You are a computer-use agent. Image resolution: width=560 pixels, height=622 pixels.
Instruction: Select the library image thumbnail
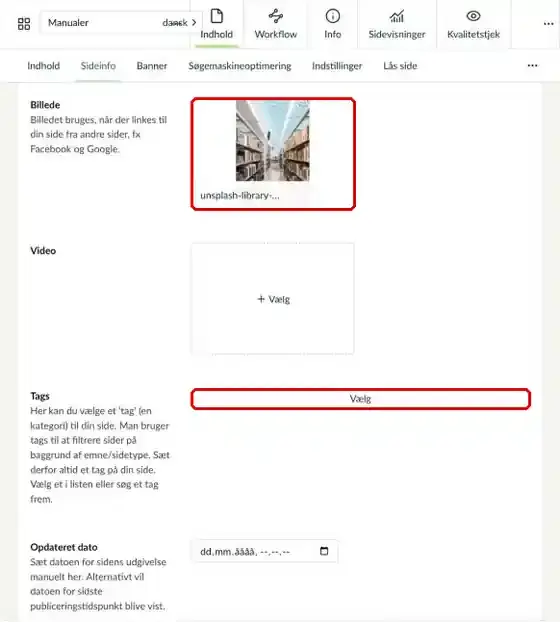tap(273, 141)
